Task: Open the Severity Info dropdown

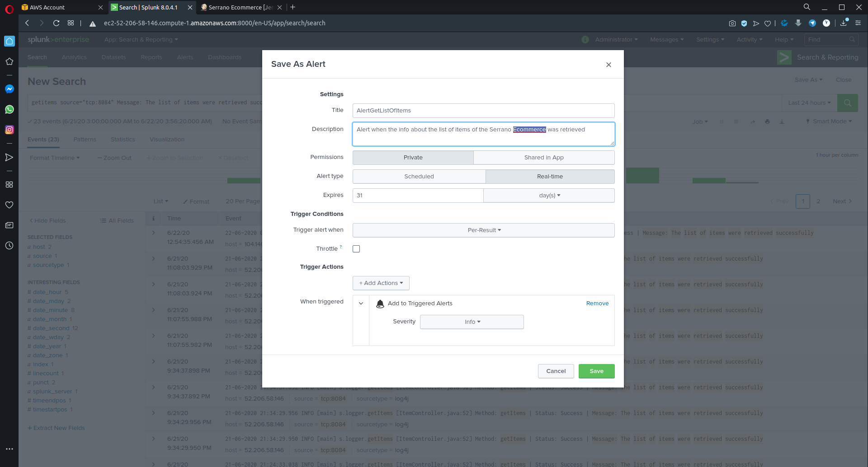Action: point(472,322)
